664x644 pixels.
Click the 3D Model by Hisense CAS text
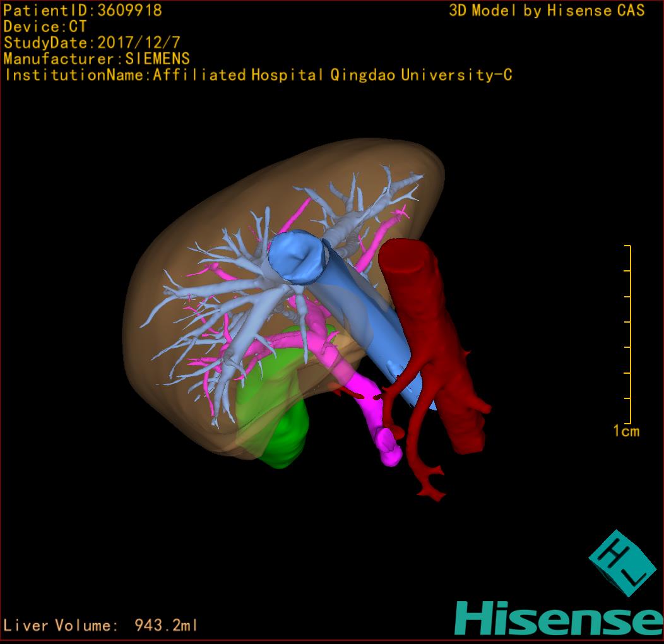tap(547, 10)
